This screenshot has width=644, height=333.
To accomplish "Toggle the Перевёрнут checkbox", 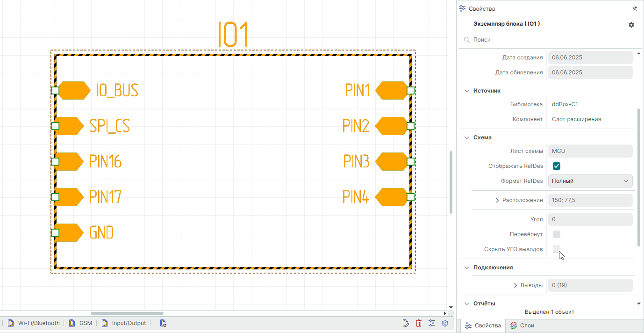I will 557,234.
